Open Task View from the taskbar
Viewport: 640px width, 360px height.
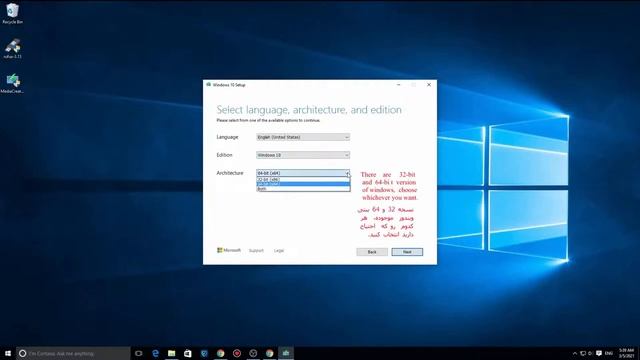139,353
